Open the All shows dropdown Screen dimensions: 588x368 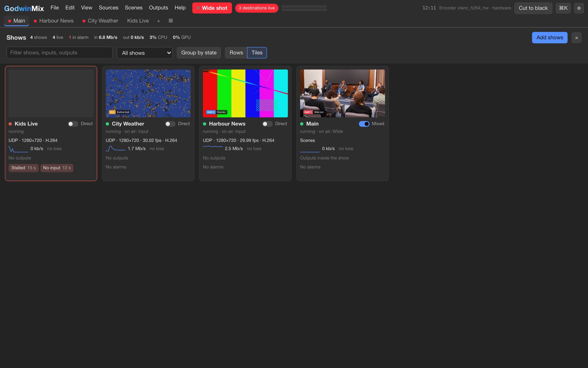145,53
